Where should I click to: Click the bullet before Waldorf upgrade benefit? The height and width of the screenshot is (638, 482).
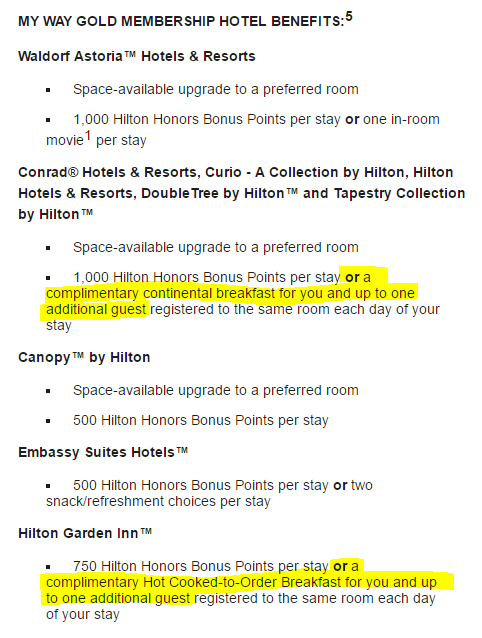click(x=48, y=90)
